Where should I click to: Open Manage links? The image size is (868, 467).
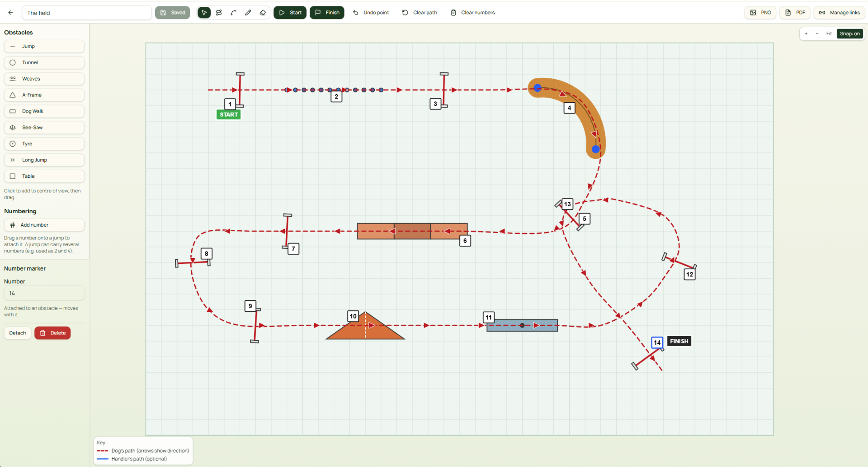click(839, 13)
